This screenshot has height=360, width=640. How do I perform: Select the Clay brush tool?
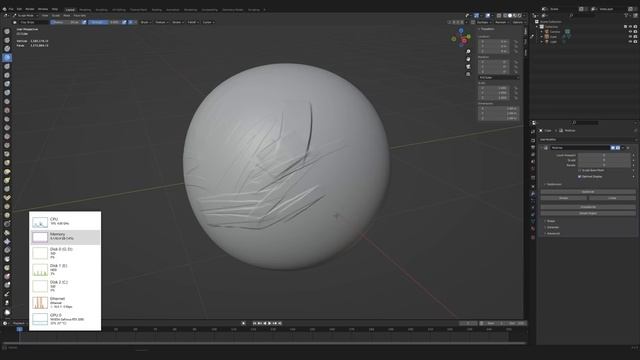coord(7,49)
